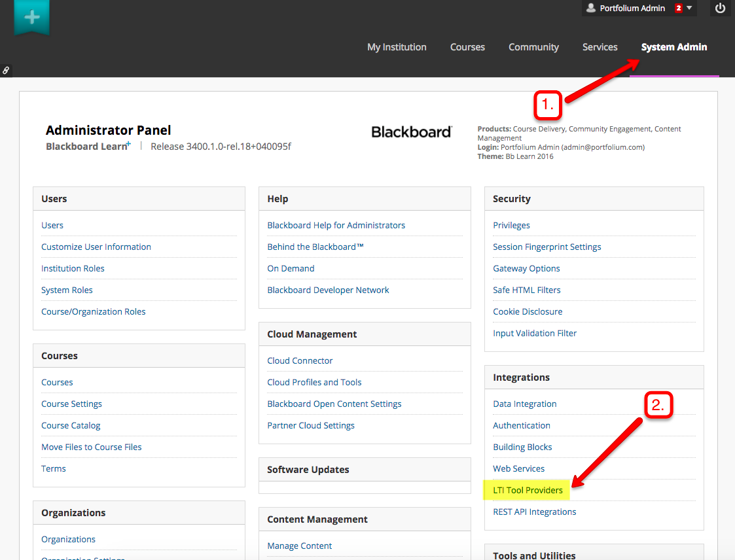Click the user avatar icon beside Portfolium Admin
735x560 pixels.
click(591, 8)
